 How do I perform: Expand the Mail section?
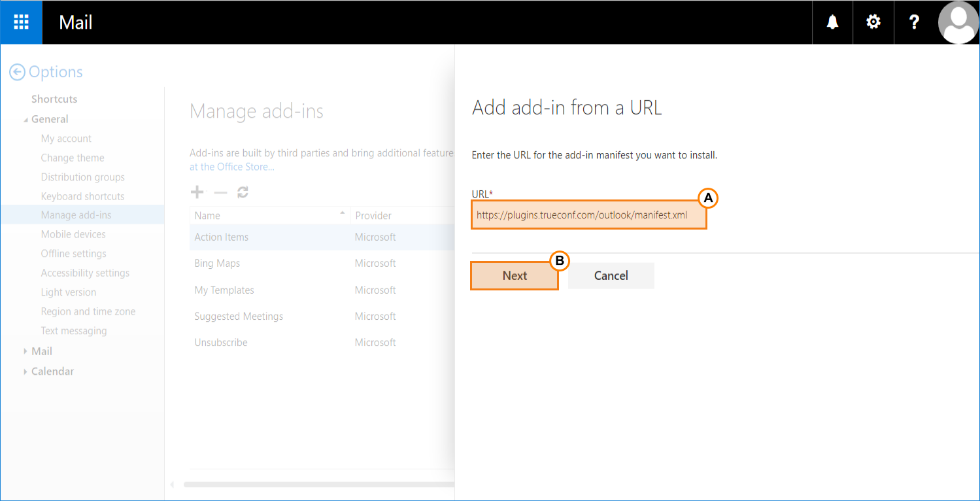click(26, 352)
